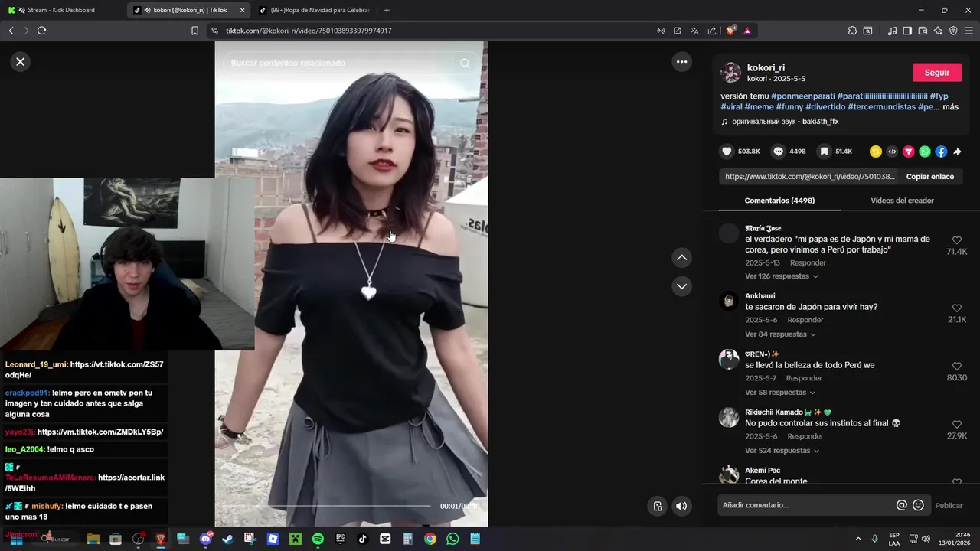Switch to Stream - Kick Dashboard tab
Image resolution: width=980 pixels, height=551 pixels.
(63, 10)
